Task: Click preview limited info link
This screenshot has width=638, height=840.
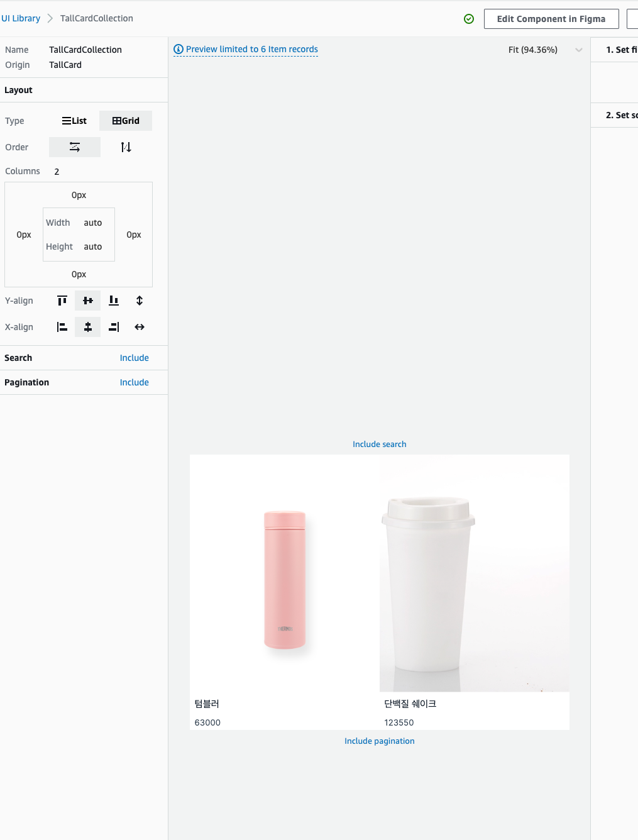Action: click(252, 49)
